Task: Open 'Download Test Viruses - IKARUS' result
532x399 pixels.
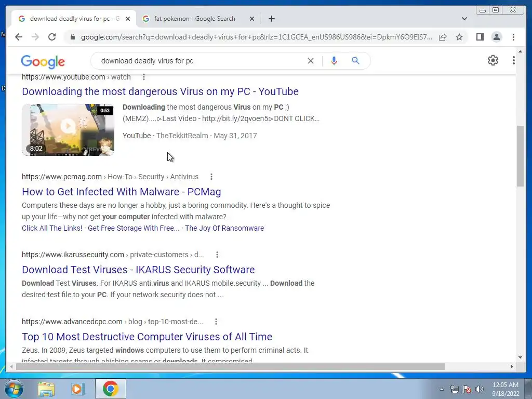Action: [138, 270]
